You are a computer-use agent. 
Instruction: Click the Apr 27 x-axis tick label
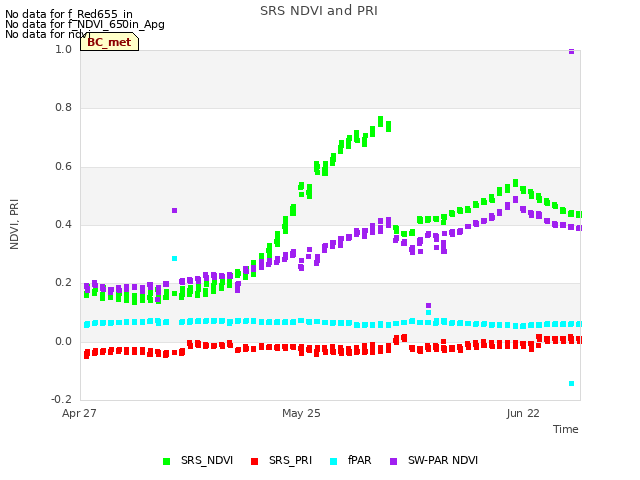pos(79,413)
